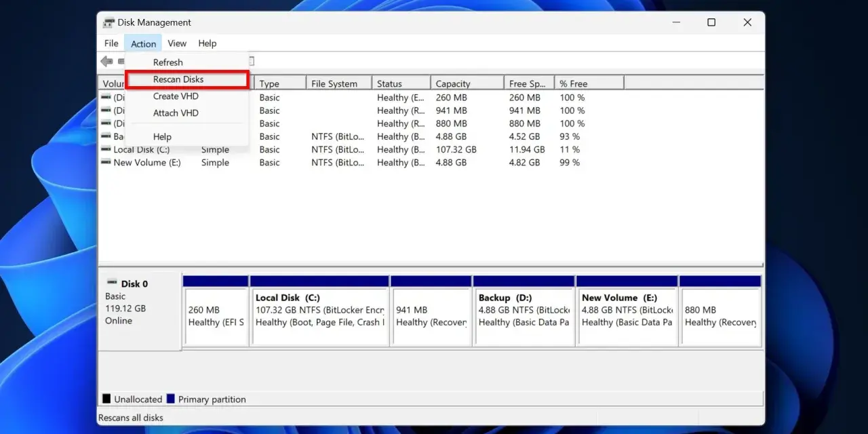Sort by the Status column header
This screenshot has width=868, height=434.
pos(401,83)
